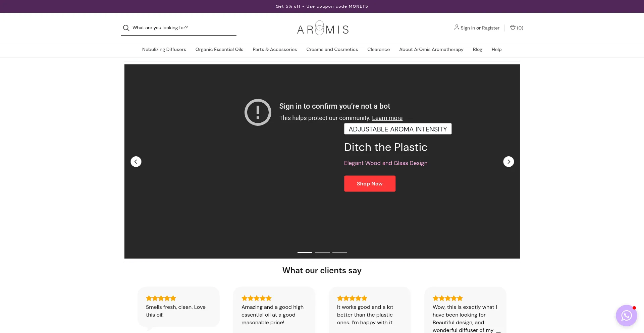Advance to next slide arrow

(508, 162)
